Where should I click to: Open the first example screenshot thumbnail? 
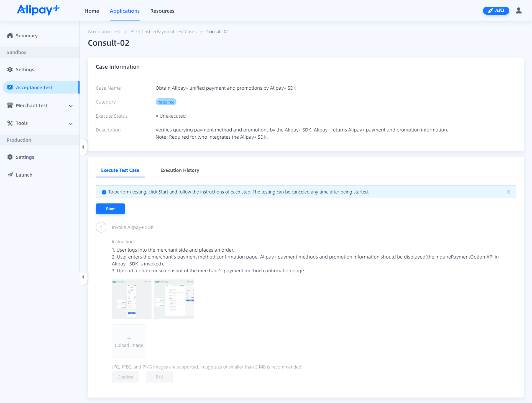pos(131,299)
